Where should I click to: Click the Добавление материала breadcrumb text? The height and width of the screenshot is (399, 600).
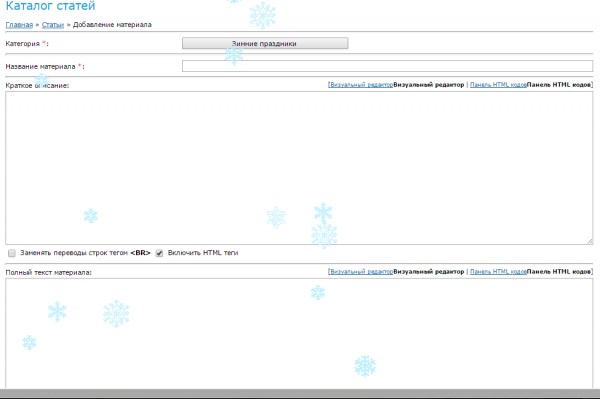pos(112,24)
